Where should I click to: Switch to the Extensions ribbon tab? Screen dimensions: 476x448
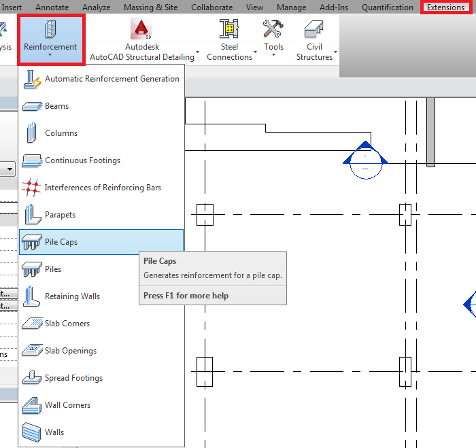pyautogui.click(x=445, y=7)
